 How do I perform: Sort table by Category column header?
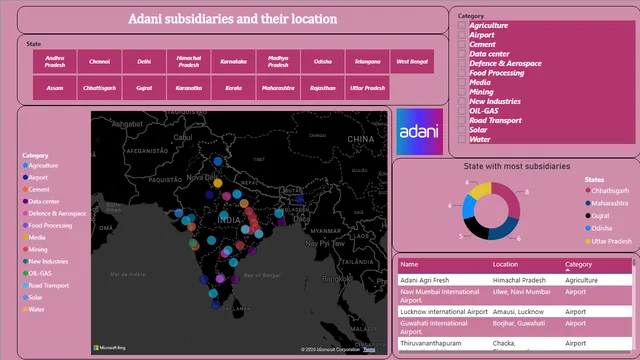point(578,264)
